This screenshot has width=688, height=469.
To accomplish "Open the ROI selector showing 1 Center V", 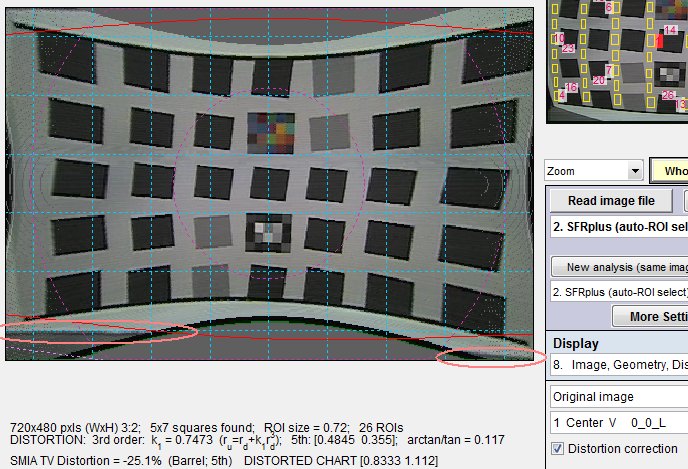I will coord(619,422).
